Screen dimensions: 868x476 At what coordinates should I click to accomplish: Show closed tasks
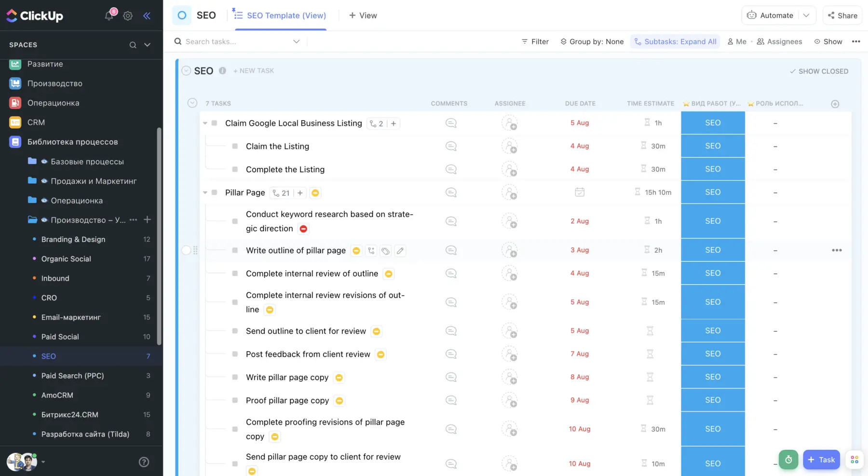point(819,71)
